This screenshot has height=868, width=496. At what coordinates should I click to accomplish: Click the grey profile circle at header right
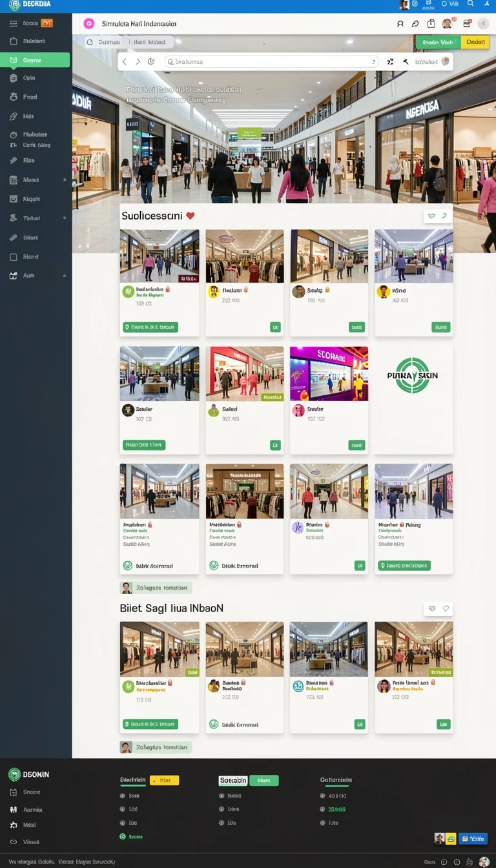coord(483,23)
